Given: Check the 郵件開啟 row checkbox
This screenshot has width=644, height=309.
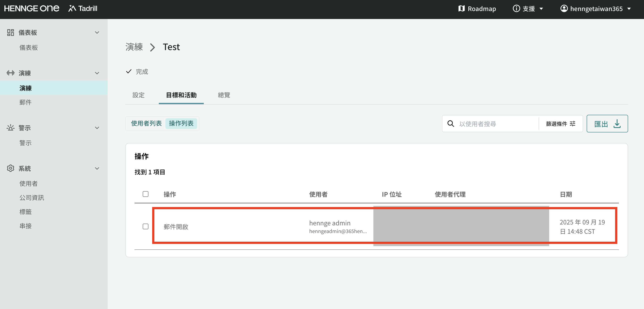Looking at the screenshot, I should 146,226.
